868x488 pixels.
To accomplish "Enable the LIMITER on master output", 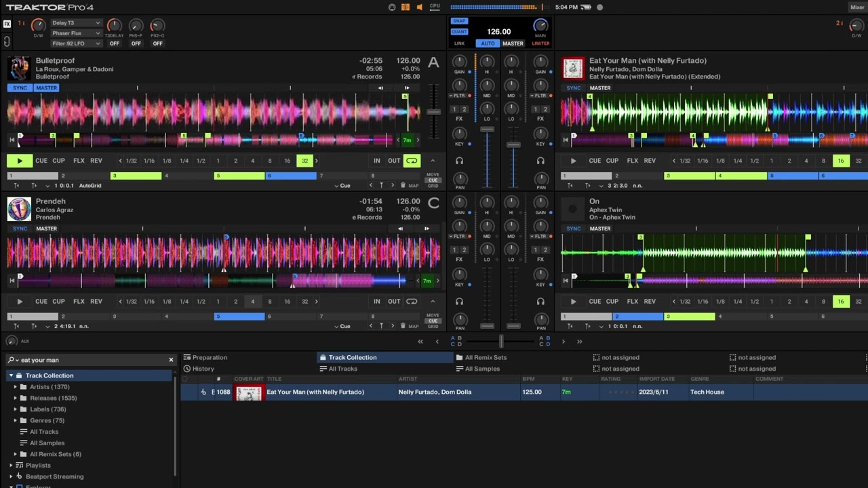I will click(540, 43).
